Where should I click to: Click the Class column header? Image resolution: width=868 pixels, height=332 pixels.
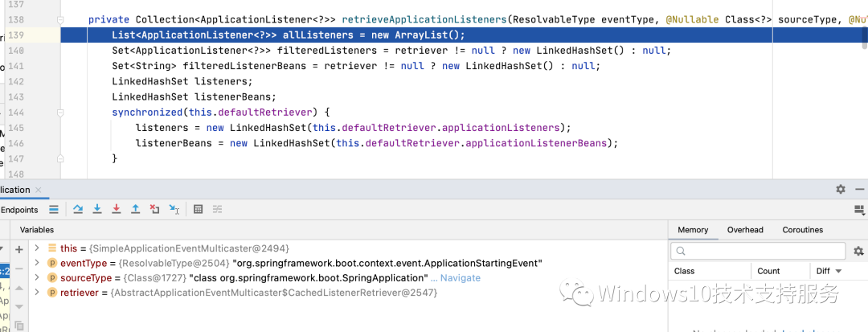tap(684, 271)
